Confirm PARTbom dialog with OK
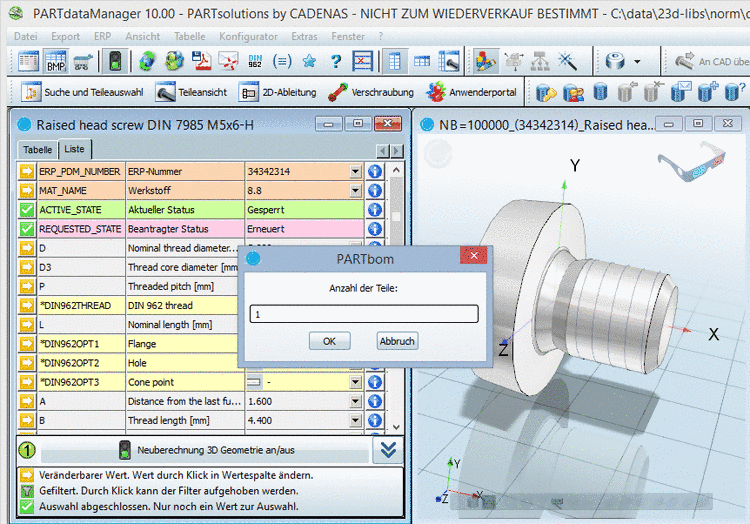 coord(329,341)
